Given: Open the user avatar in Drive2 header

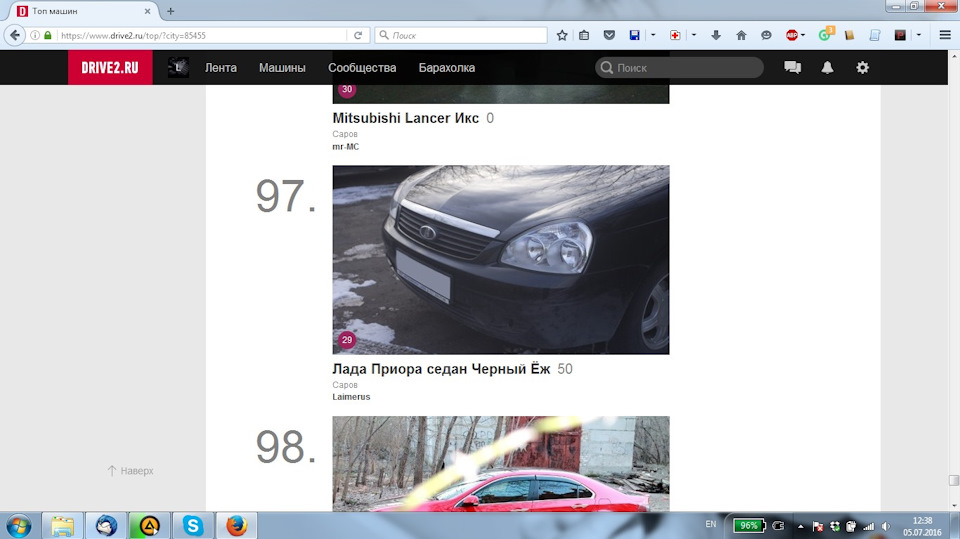Looking at the screenshot, I should [x=178, y=67].
